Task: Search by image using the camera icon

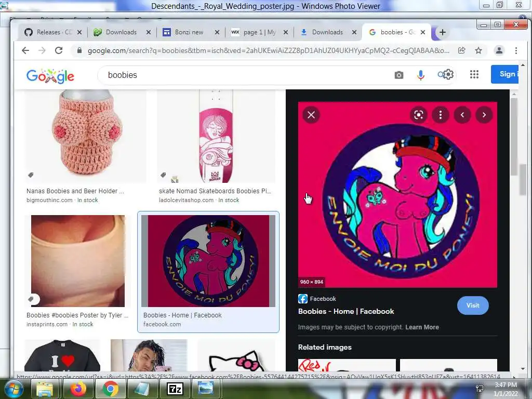Action: pyautogui.click(x=399, y=75)
